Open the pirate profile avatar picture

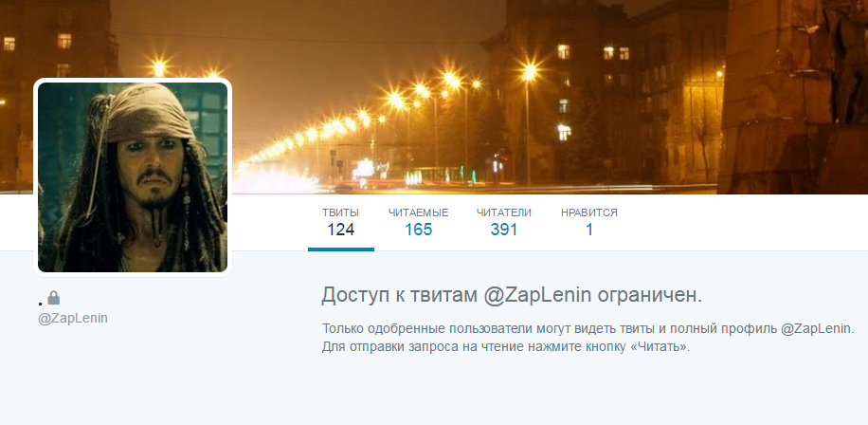click(x=133, y=177)
